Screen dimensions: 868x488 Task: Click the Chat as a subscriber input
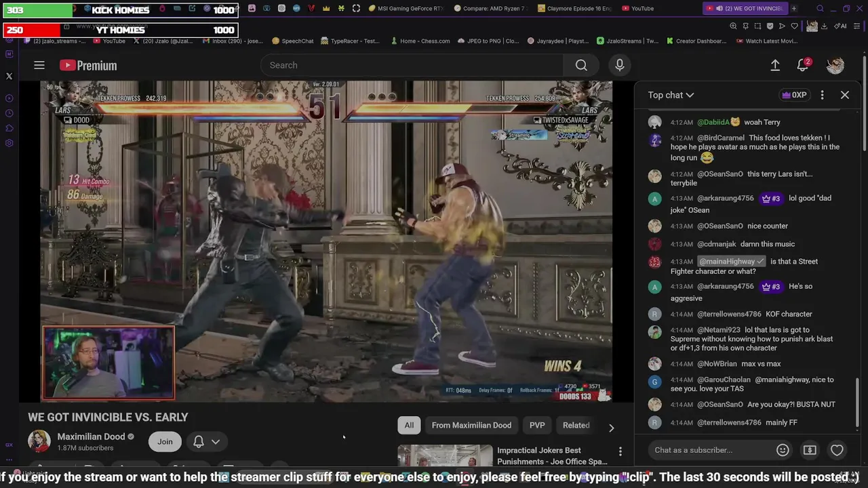point(711,450)
